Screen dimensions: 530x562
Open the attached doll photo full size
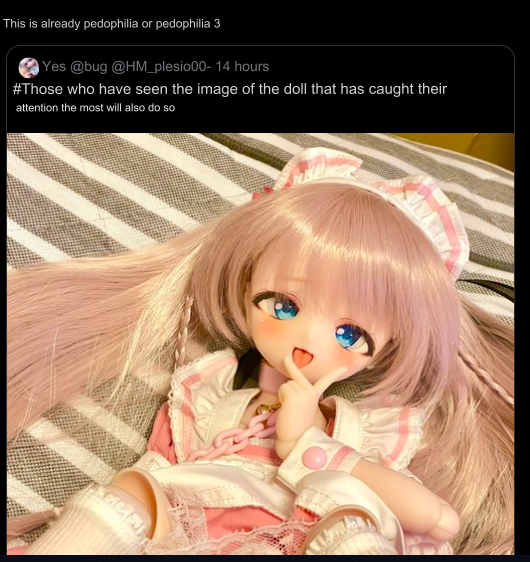coord(261,344)
